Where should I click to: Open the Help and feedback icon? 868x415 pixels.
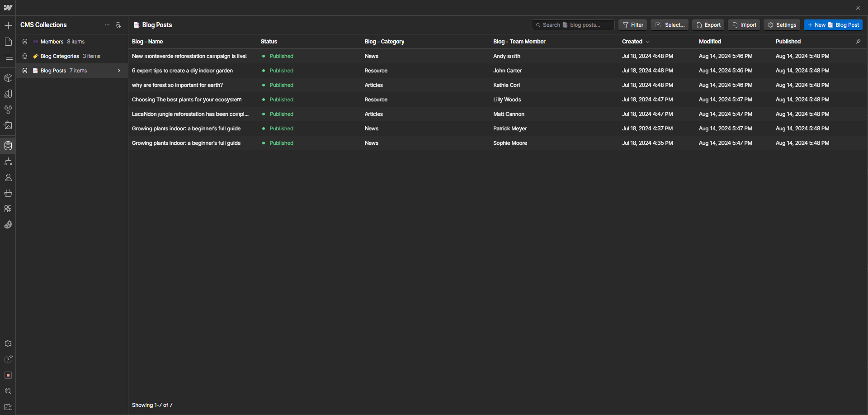coord(8,359)
